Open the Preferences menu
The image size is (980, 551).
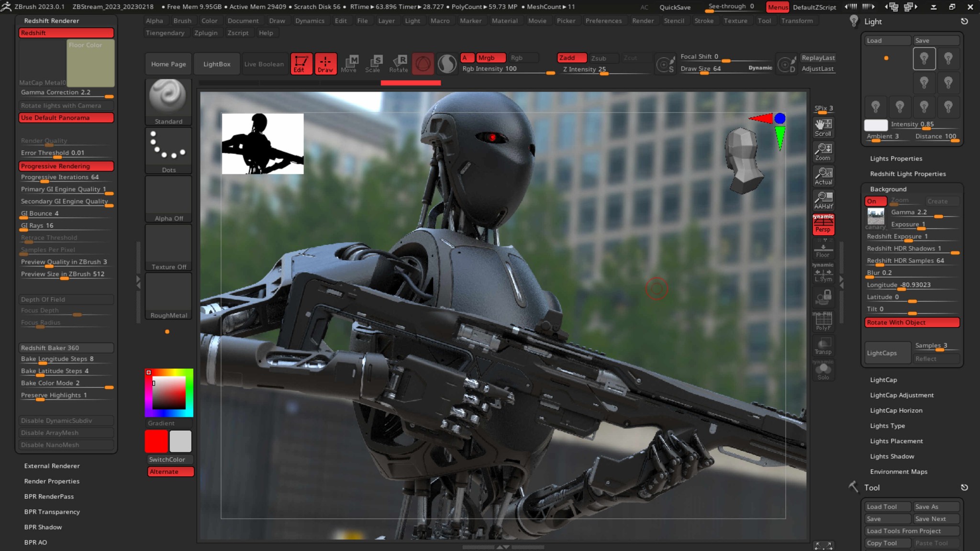tap(604, 21)
